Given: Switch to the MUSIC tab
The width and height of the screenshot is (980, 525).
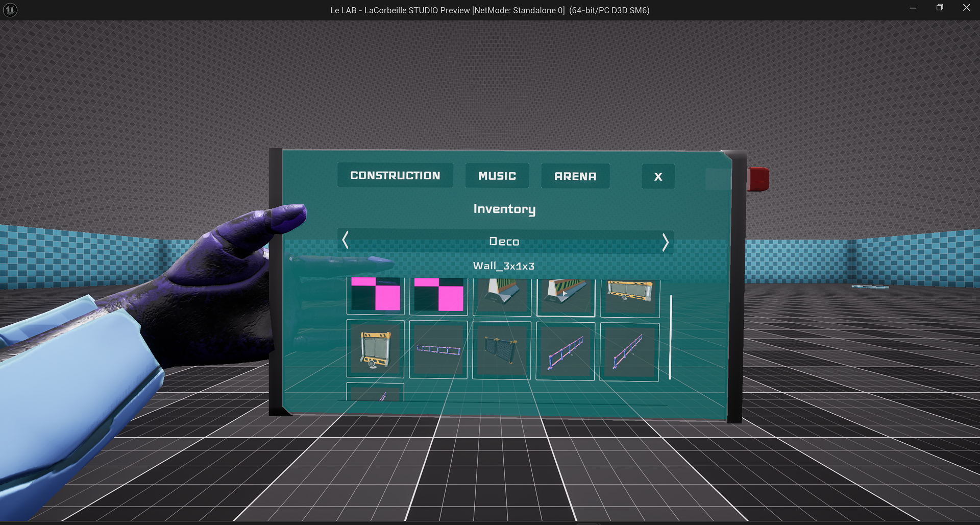Looking at the screenshot, I should point(497,176).
